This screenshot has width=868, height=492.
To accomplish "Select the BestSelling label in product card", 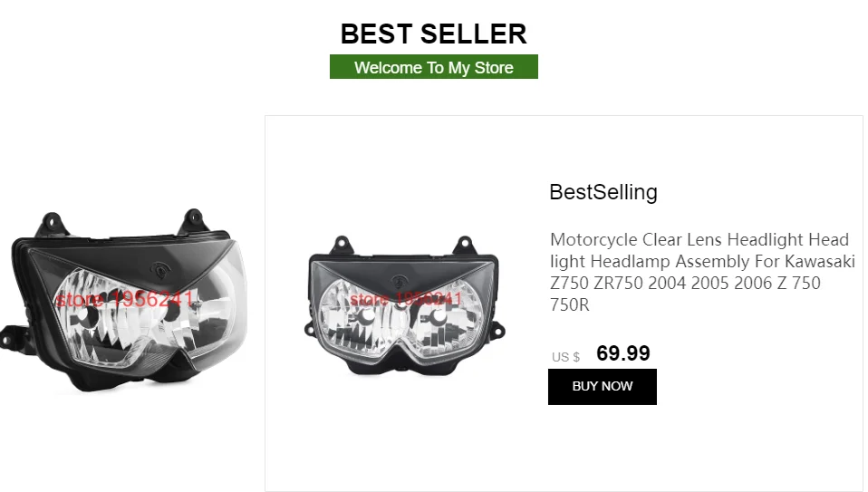I will click(603, 192).
